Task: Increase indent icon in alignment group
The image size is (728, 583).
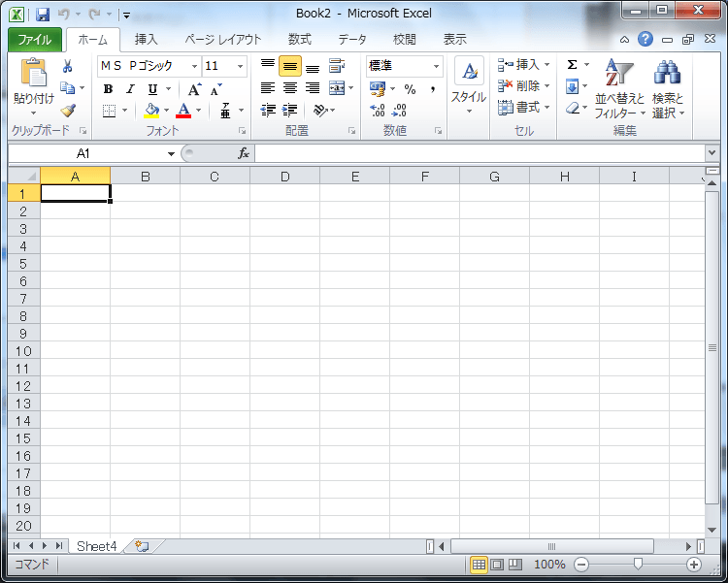Action: pos(290,110)
